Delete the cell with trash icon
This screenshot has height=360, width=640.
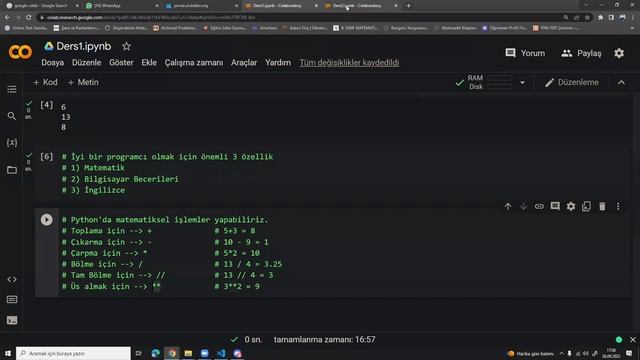point(602,207)
